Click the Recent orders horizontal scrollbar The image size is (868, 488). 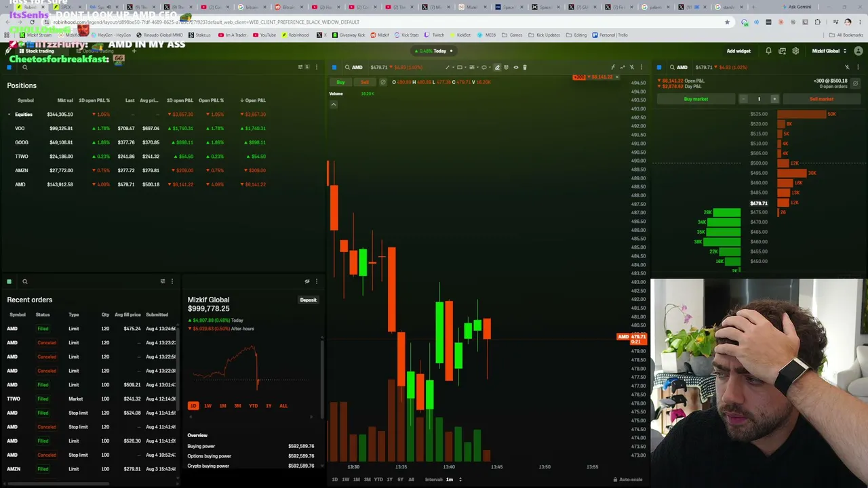click(58, 484)
